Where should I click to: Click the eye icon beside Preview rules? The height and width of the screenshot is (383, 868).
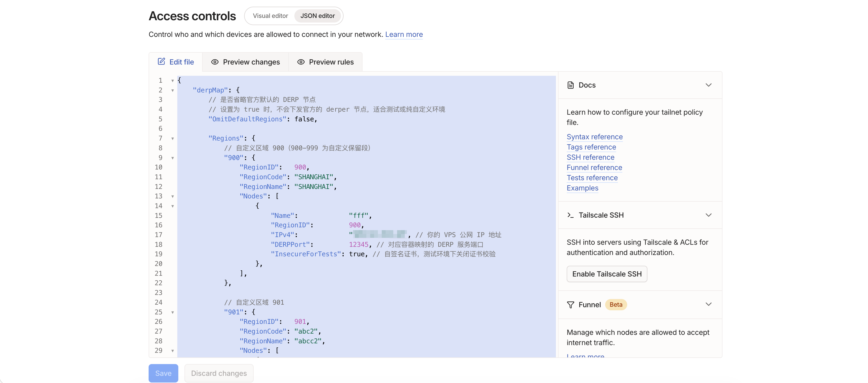[x=301, y=62]
